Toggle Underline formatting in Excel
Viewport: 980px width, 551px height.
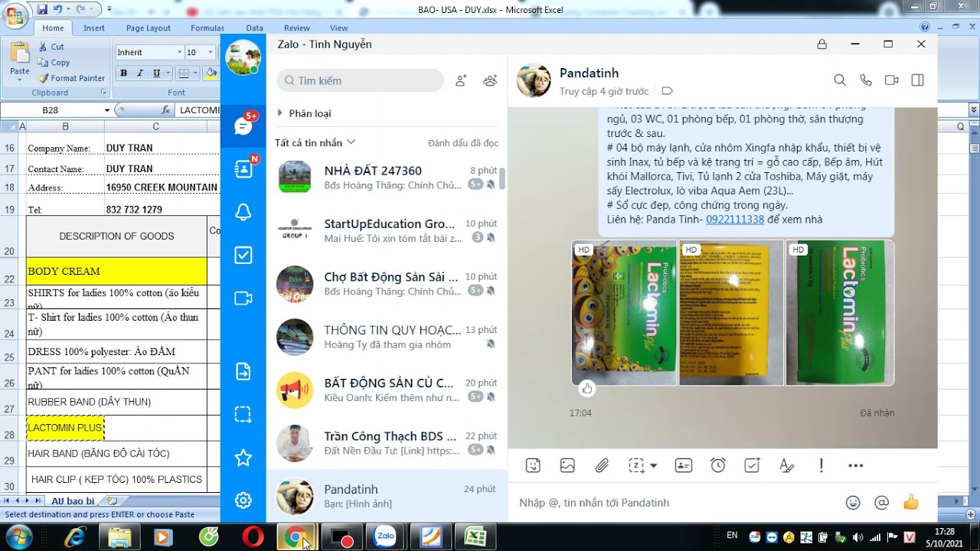[157, 73]
